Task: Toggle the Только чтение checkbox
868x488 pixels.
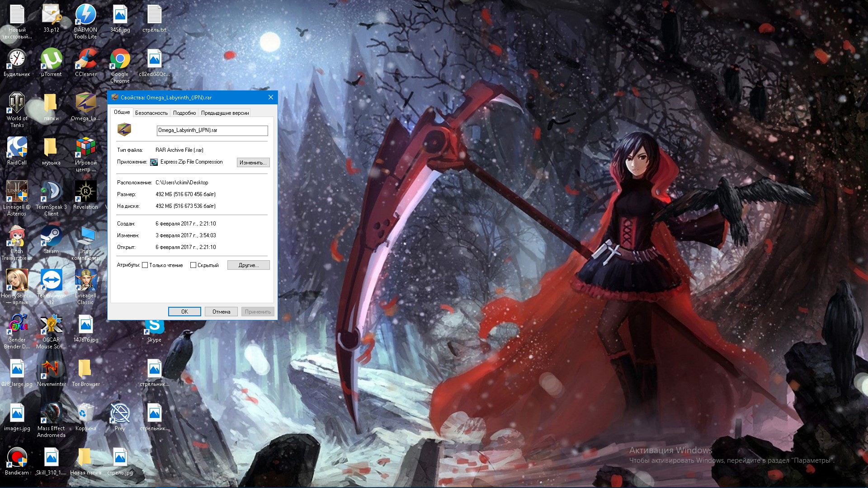Action: [x=145, y=265]
